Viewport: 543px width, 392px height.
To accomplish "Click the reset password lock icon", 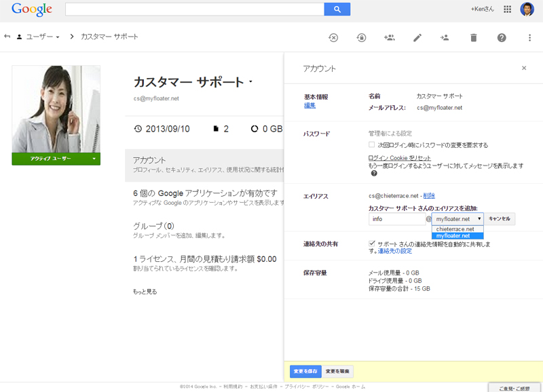I will [361, 38].
